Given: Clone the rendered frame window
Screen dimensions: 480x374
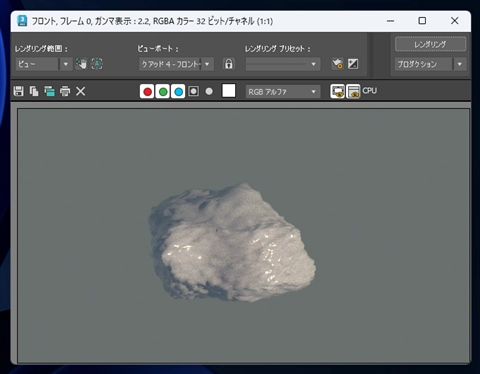Looking at the screenshot, I should click(49, 91).
